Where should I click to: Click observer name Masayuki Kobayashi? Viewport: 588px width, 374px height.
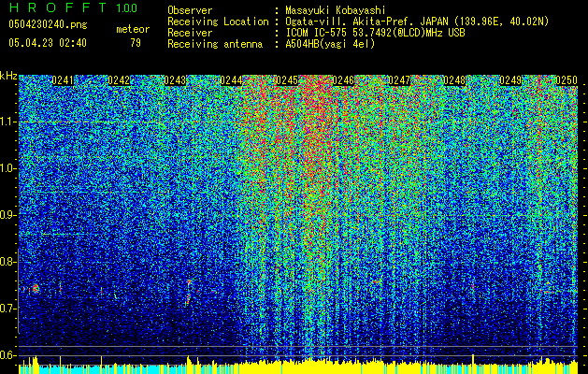tap(336, 10)
